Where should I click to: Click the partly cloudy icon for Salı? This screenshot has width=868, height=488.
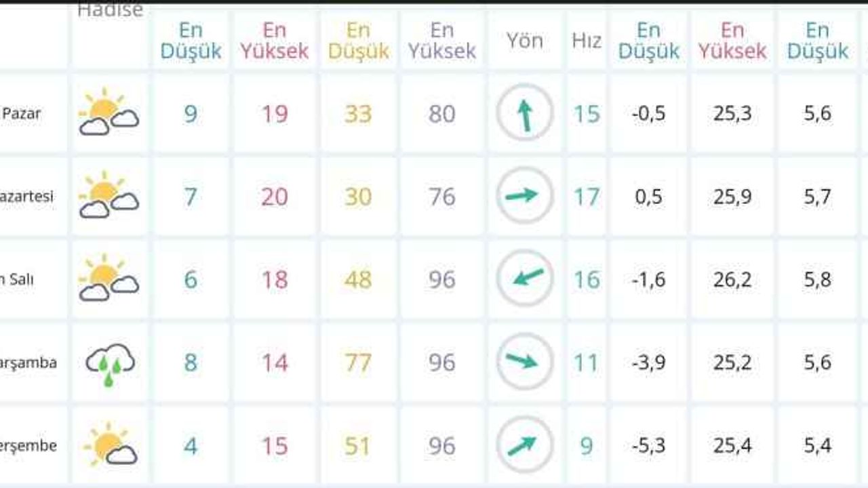(x=109, y=279)
